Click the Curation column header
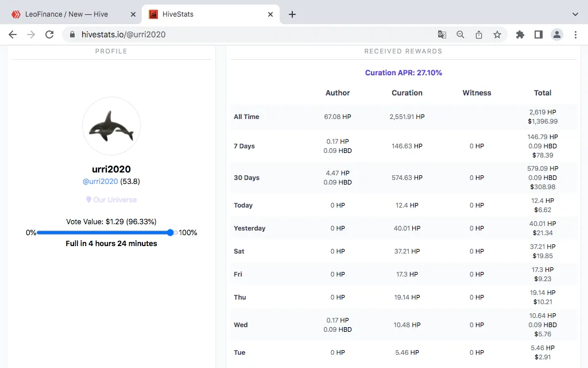 click(407, 93)
